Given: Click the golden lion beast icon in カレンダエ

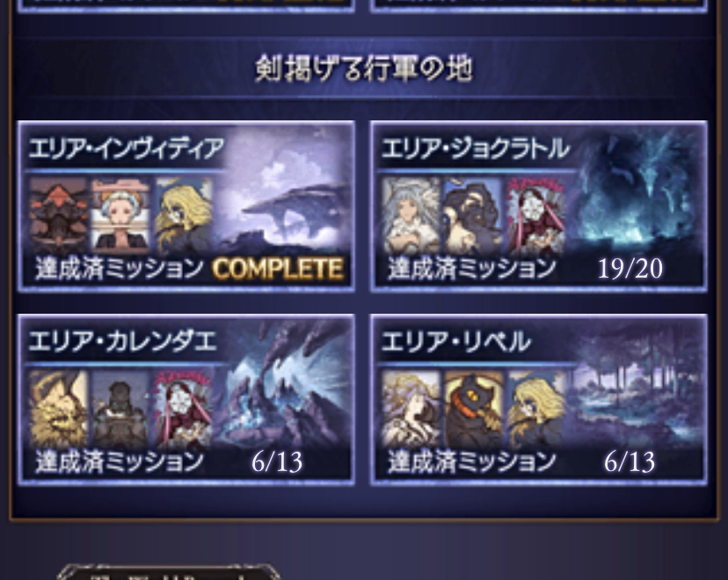Looking at the screenshot, I should [x=59, y=410].
